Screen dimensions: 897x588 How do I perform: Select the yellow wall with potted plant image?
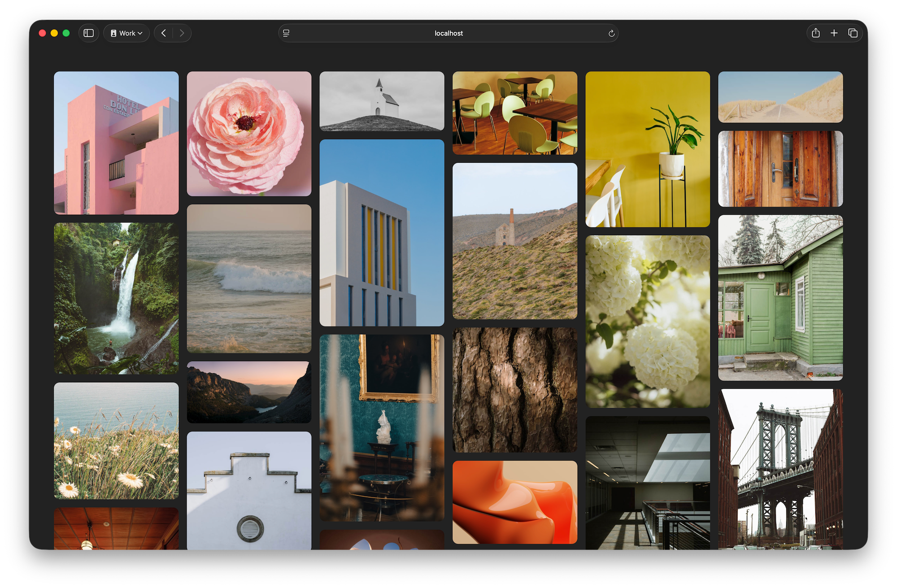pos(647,148)
